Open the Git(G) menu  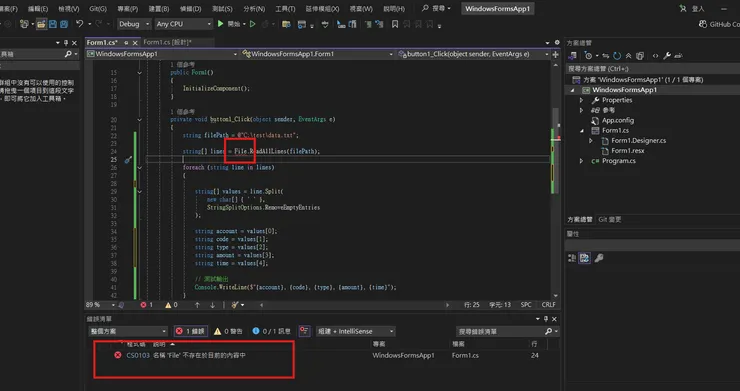tap(98, 8)
